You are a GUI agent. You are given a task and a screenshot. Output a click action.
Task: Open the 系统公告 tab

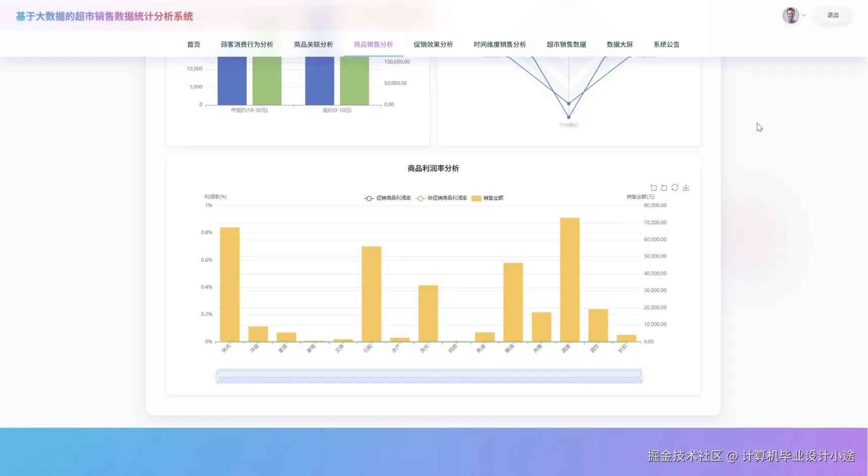[x=666, y=44]
